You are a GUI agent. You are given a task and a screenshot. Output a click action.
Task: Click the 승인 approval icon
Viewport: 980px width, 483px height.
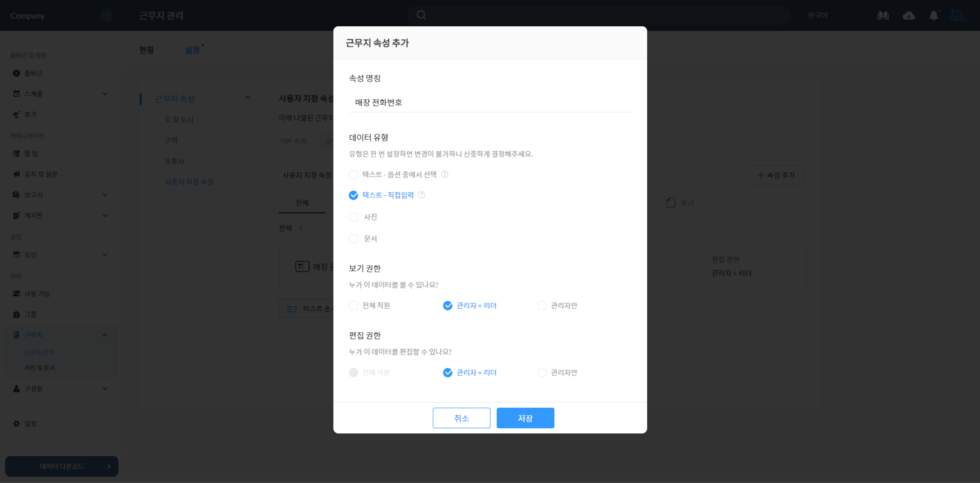[16, 255]
